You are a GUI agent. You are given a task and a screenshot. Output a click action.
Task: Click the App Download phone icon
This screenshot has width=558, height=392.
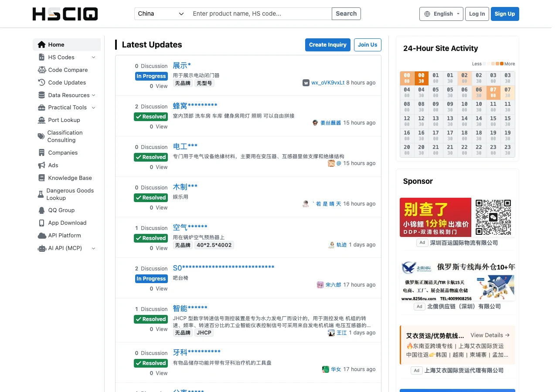42,223
